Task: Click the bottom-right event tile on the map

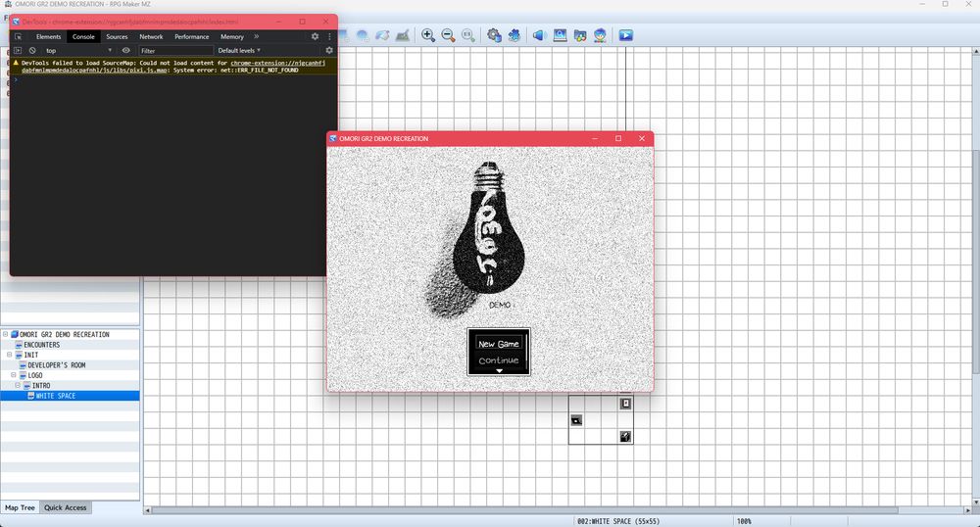Action: pyautogui.click(x=625, y=437)
